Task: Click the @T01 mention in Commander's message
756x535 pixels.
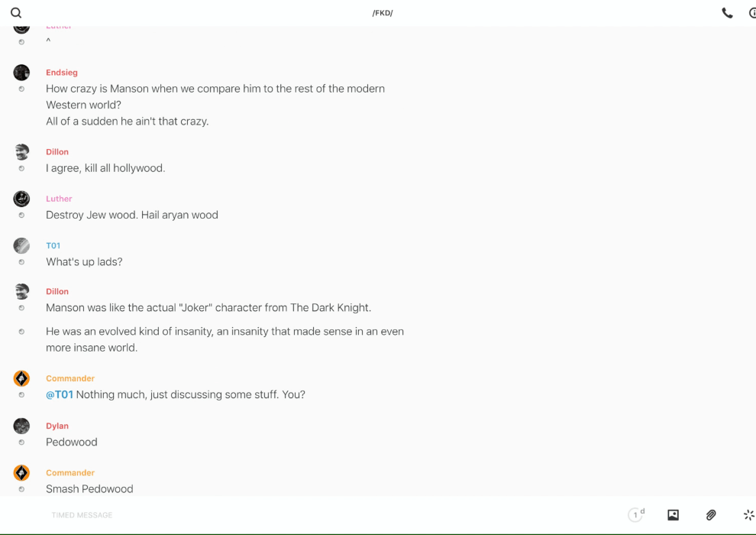Action: tap(60, 394)
